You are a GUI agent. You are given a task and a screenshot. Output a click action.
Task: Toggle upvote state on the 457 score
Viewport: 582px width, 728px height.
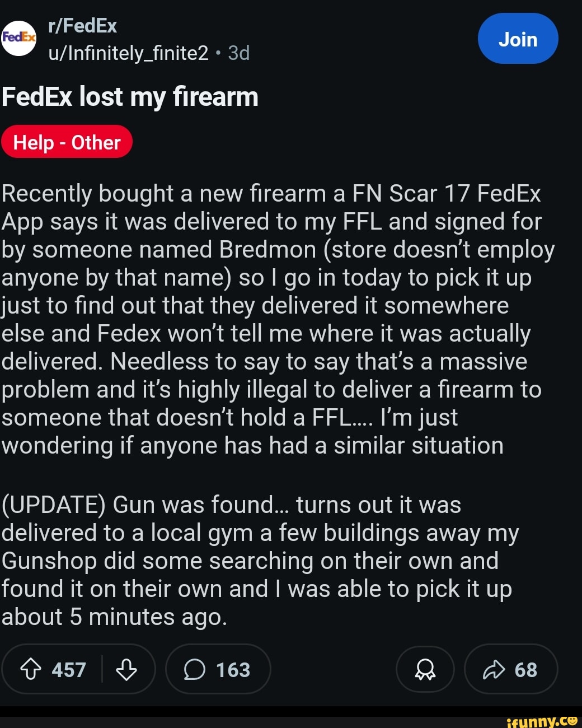click(67, 669)
